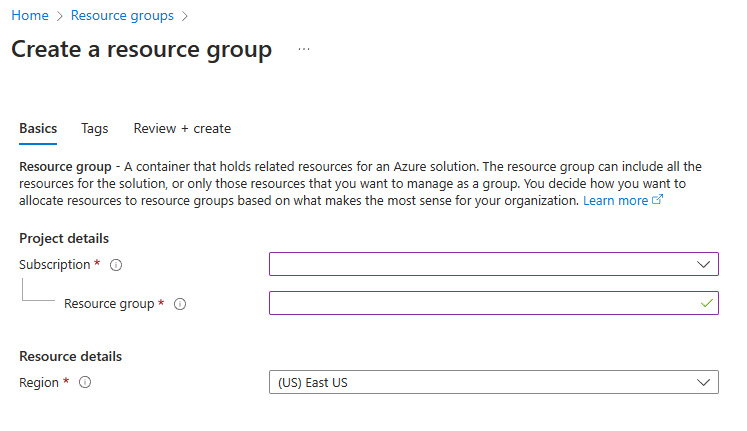Click the Region field label
747x431 pixels.
[40, 383]
